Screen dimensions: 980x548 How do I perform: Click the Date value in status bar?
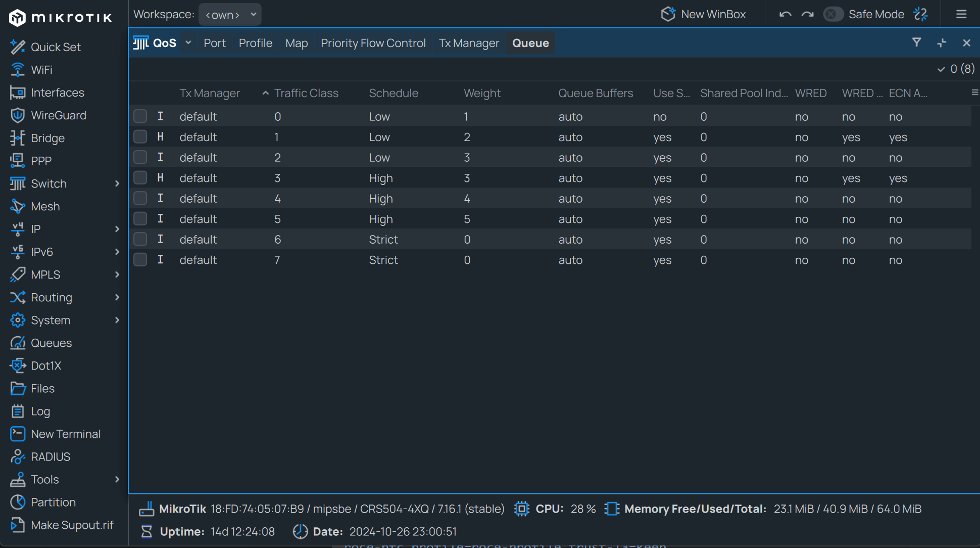pyautogui.click(x=403, y=532)
